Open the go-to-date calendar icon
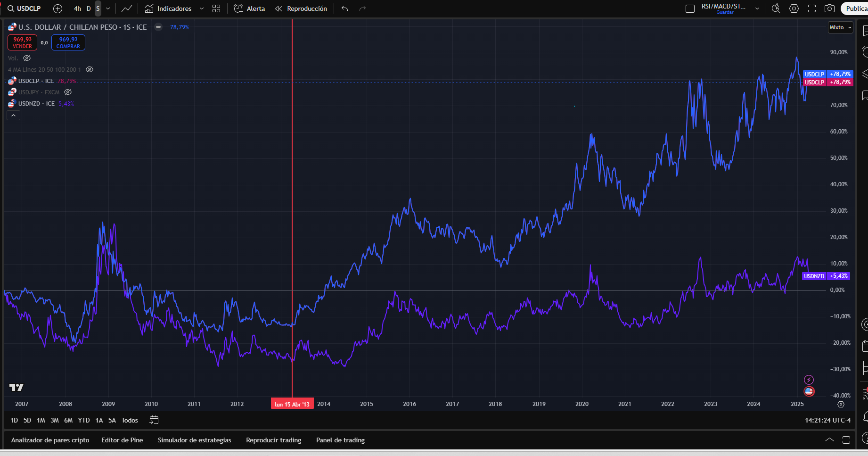This screenshot has width=868, height=456. click(154, 420)
